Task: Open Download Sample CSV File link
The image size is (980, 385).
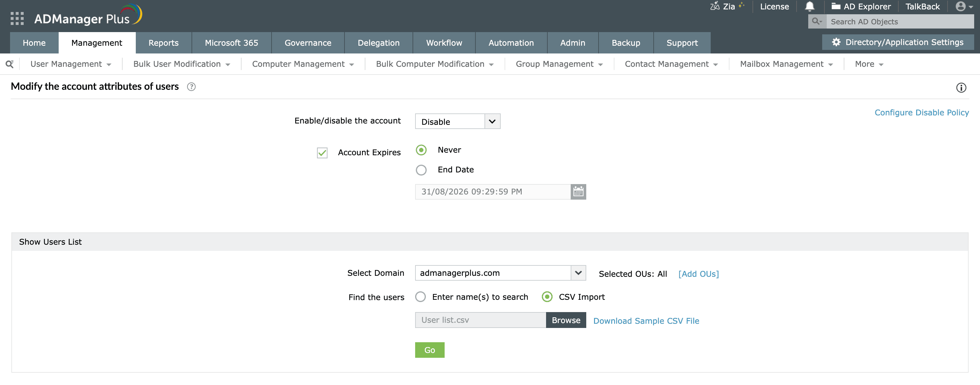Action: click(646, 321)
